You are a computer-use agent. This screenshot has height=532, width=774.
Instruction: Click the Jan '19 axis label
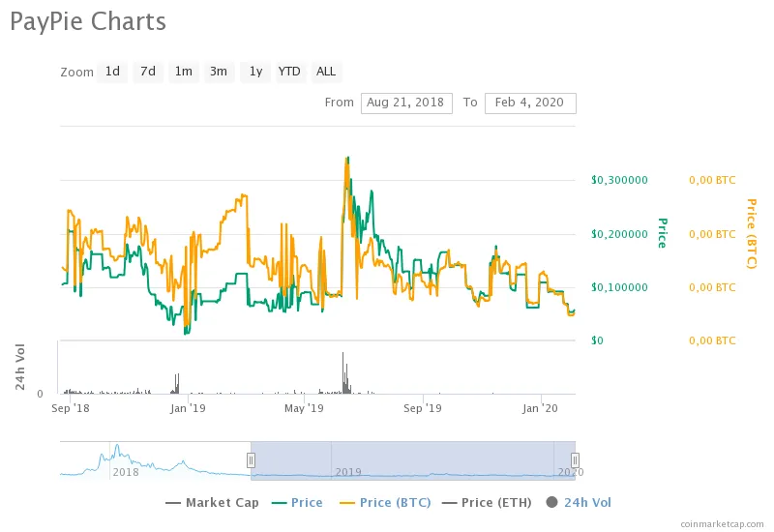pos(188,408)
